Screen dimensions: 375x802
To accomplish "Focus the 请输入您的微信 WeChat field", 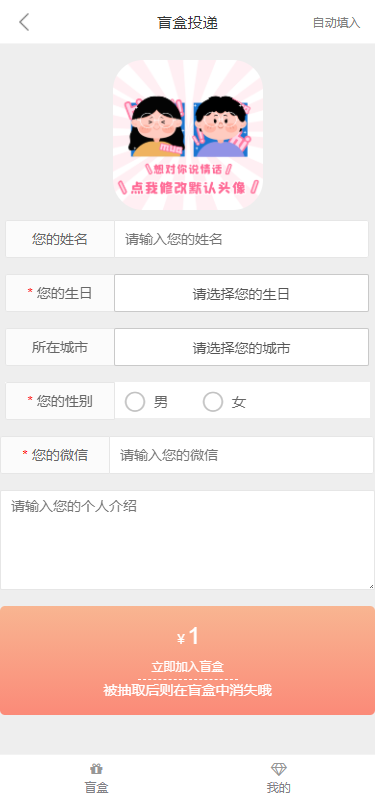I will pyautogui.click(x=241, y=455).
